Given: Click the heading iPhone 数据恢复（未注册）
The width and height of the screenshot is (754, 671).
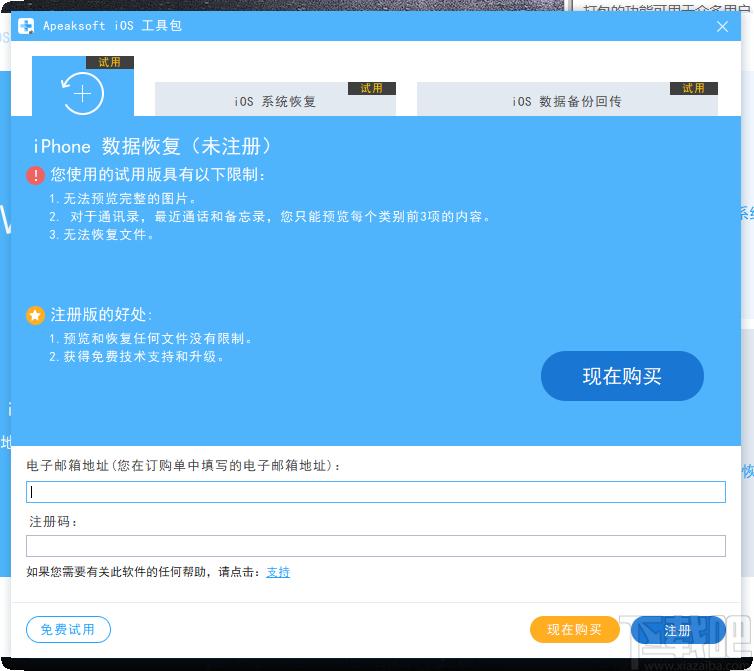Looking at the screenshot, I should tap(152, 146).
